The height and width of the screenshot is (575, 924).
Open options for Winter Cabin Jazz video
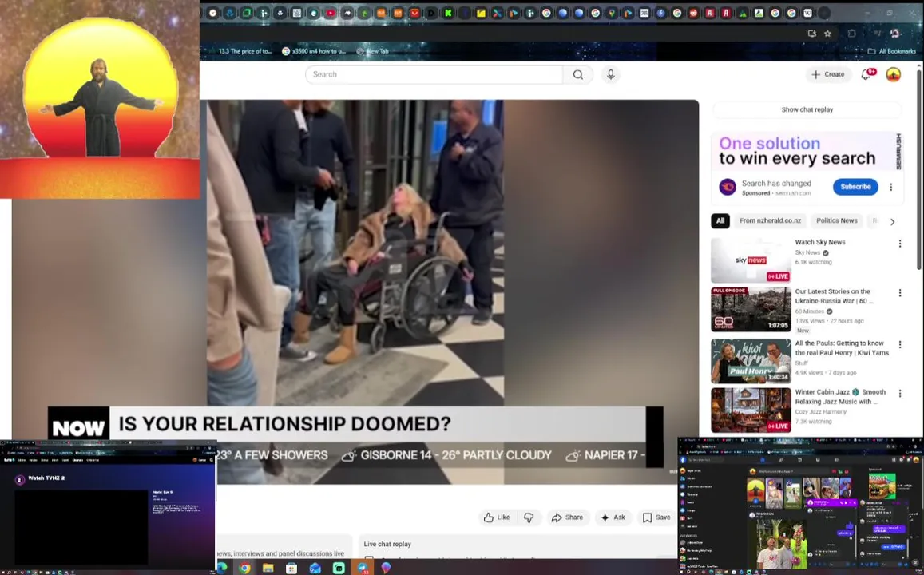(899, 393)
